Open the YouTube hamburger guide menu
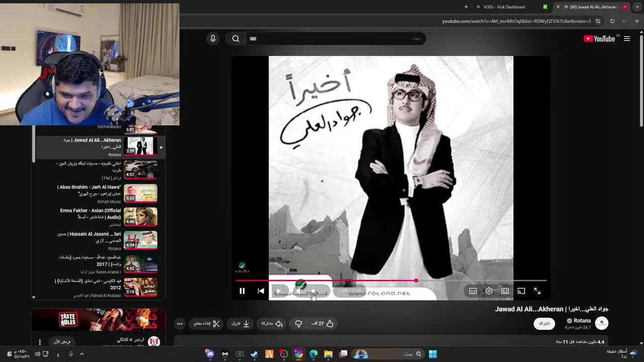Screen dimensions: 644x362 coord(627,39)
